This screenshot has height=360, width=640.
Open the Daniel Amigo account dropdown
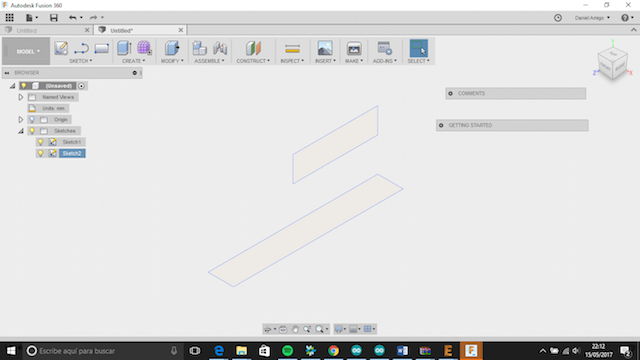(592, 18)
